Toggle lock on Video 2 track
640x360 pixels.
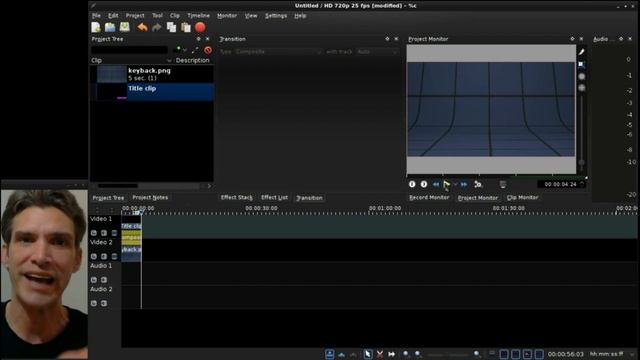[94, 256]
